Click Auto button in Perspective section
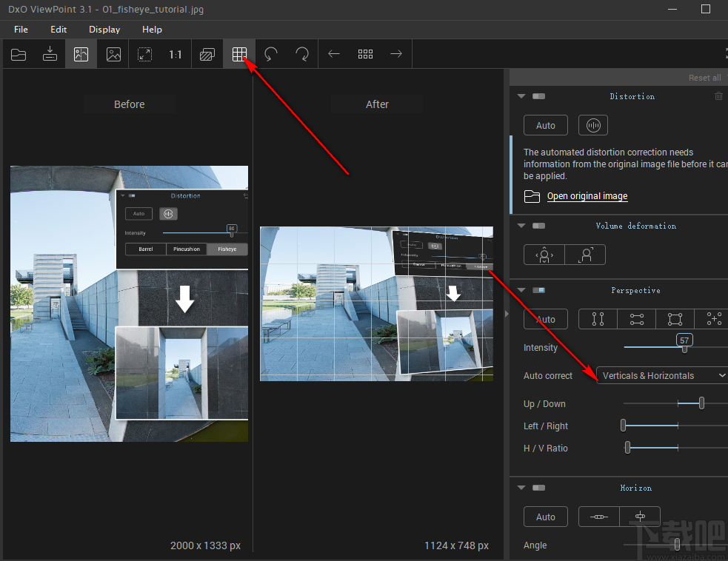The image size is (728, 561). tap(546, 319)
